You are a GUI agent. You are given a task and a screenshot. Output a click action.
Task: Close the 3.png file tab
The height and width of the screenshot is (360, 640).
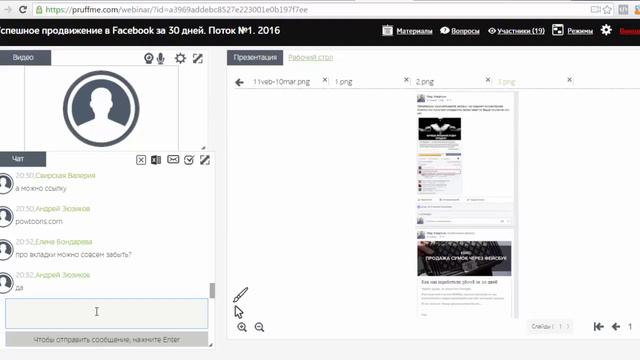tap(569, 80)
